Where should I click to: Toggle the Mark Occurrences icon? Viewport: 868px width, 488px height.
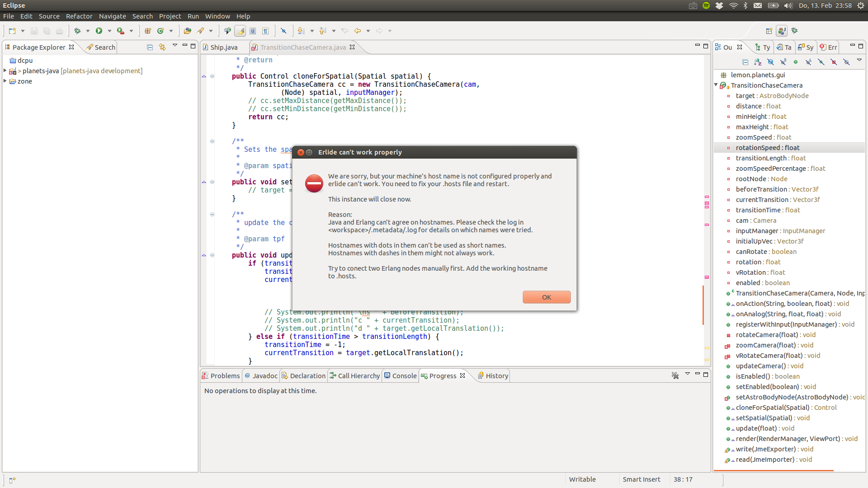[239, 30]
